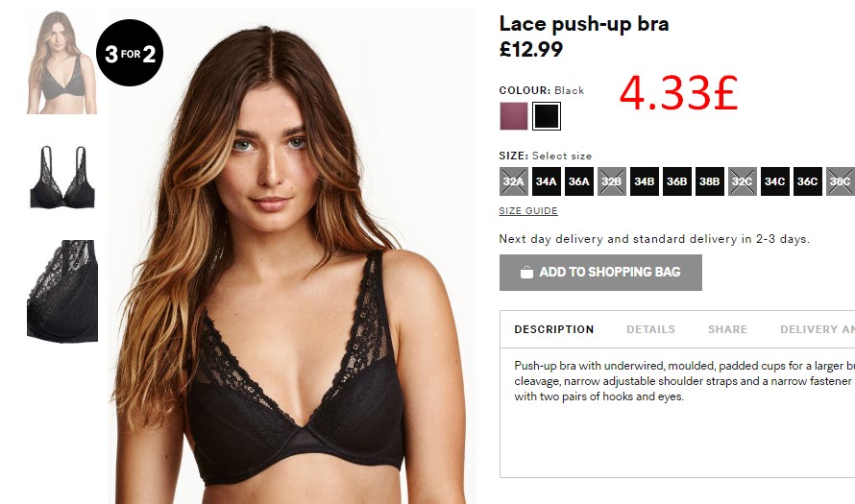
Task: Open the Size Guide link
Action: pyautogui.click(x=527, y=211)
